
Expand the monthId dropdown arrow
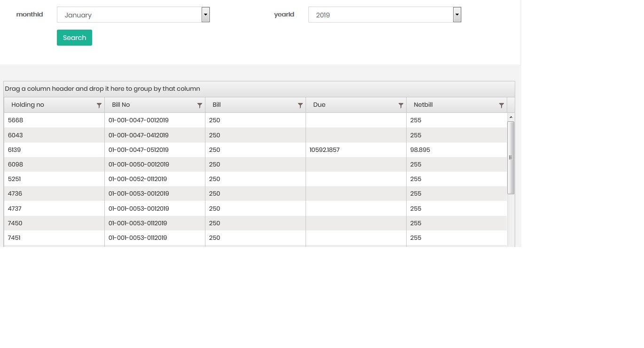205,15
